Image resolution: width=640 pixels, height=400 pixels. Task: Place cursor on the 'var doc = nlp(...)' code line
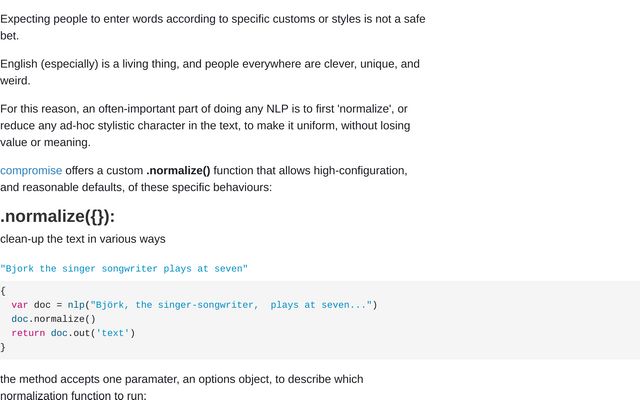(194, 305)
